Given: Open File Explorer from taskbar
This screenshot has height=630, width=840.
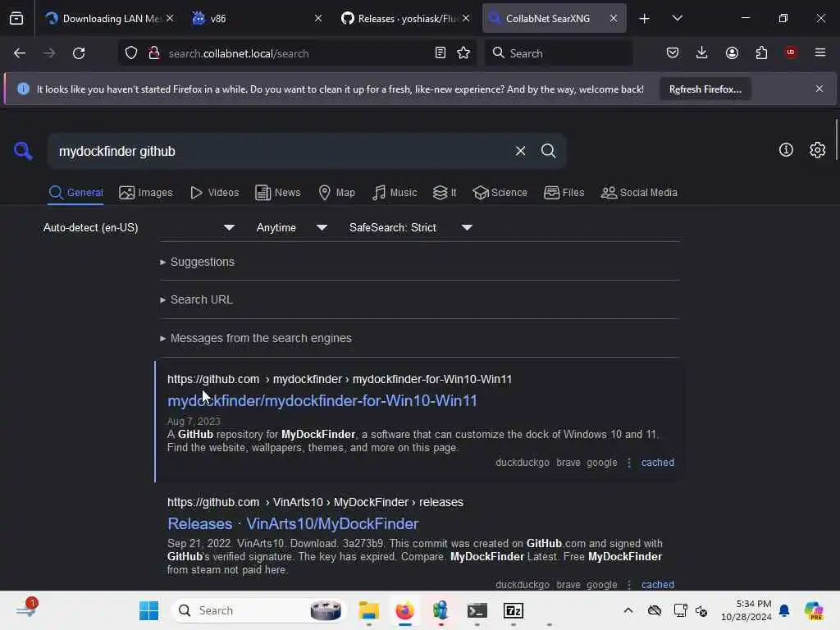Looking at the screenshot, I should point(368,610).
